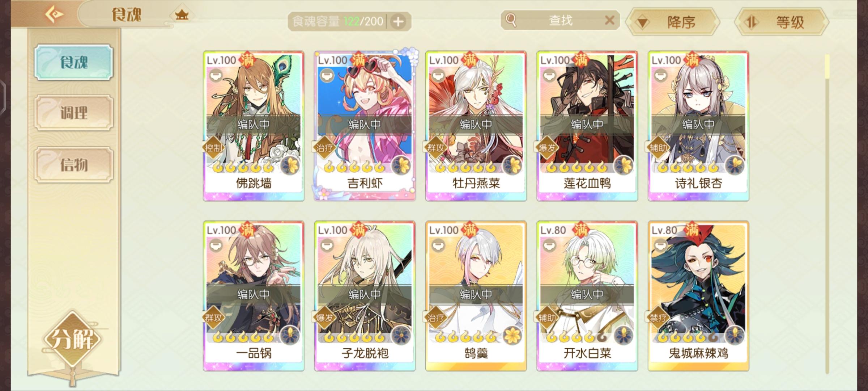Toggle the 降序 sort order dropdown
Image resolution: width=868 pixels, height=391 pixels.
673,22
